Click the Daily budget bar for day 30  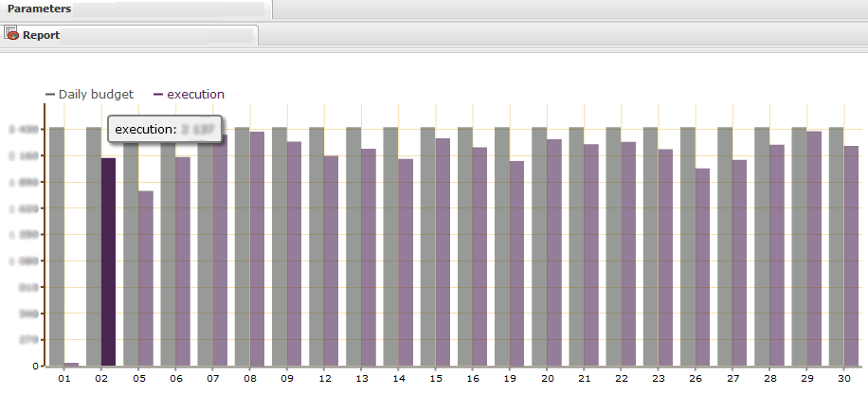(x=836, y=246)
